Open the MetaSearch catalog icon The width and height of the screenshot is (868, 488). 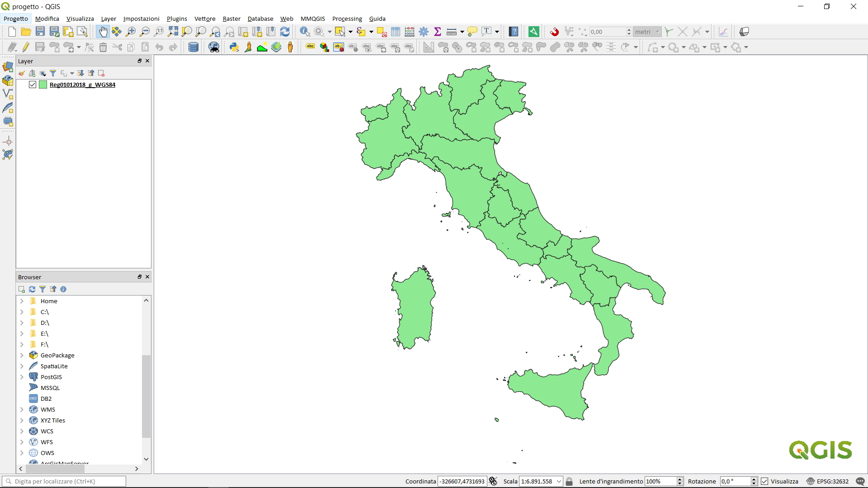(213, 47)
